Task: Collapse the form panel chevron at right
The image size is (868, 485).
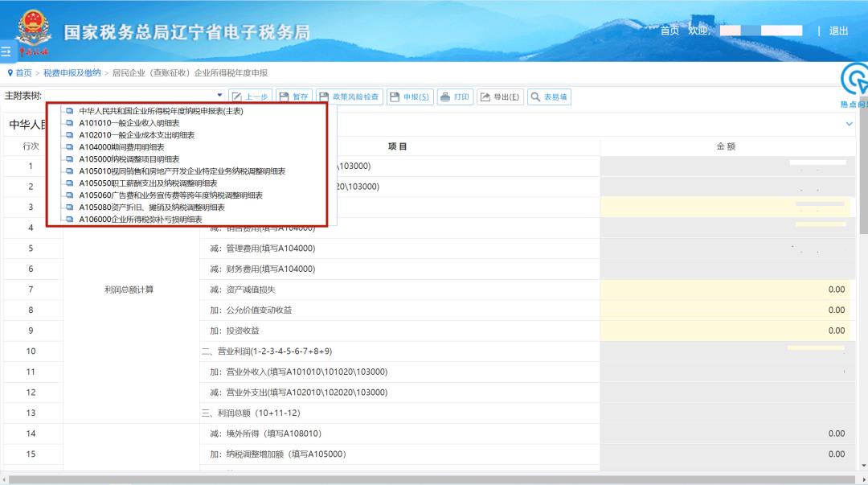Action: 850,124
